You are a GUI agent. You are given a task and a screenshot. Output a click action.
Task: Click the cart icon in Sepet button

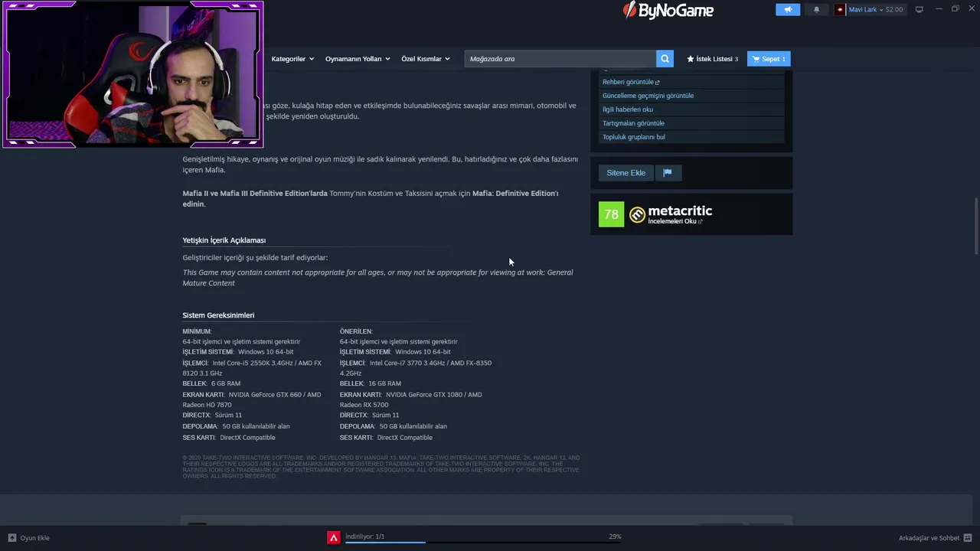point(756,59)
